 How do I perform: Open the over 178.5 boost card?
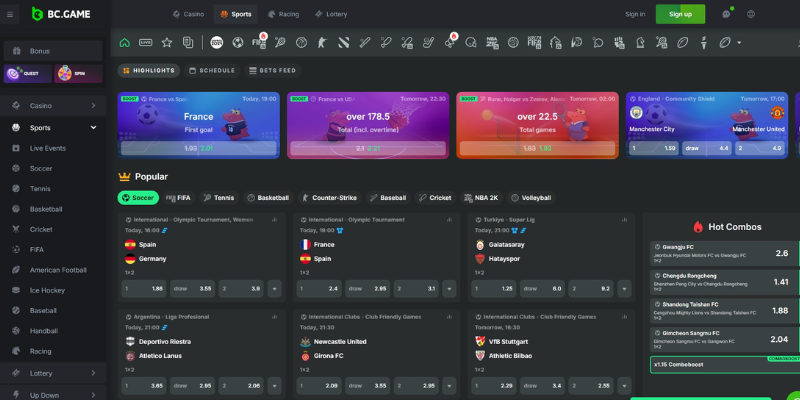click(368, 126)
